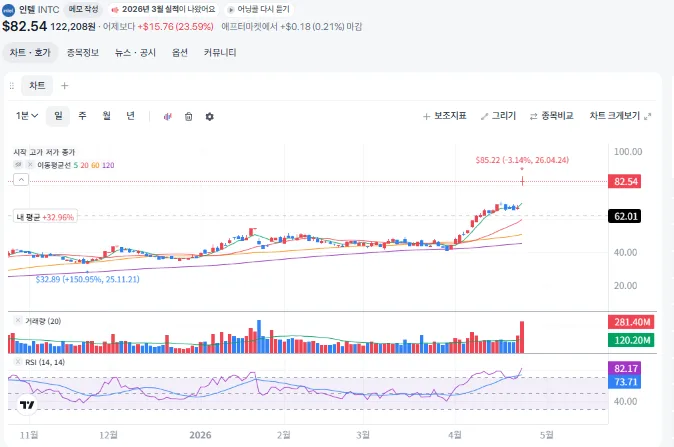Viewport: 674px width, 447px height.
Task: Click the 62.01 average price tag
Action: [624, 216]
